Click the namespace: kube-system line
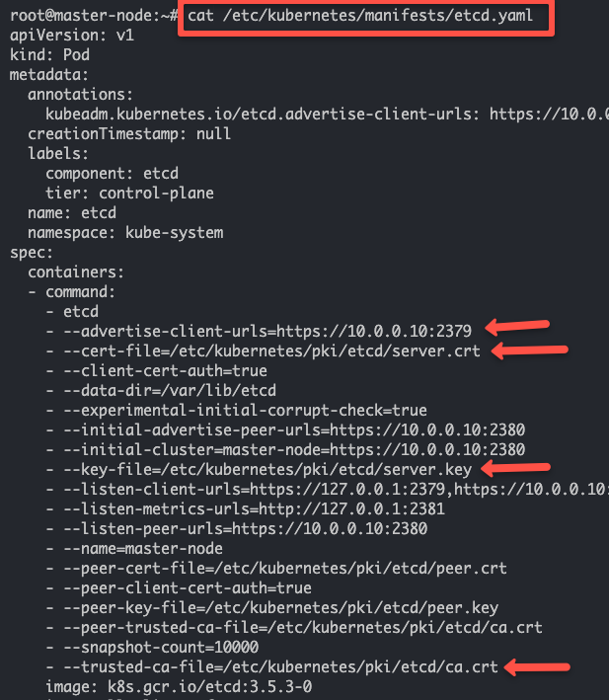 point(125,233)
